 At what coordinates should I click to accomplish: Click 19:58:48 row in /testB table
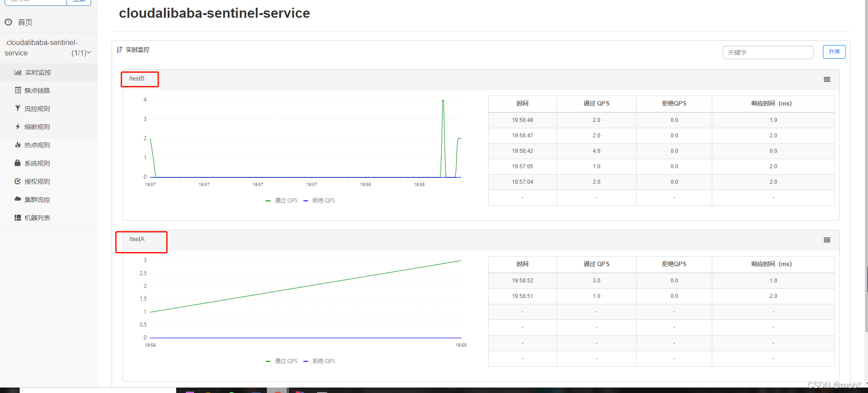tap(661, 120)
